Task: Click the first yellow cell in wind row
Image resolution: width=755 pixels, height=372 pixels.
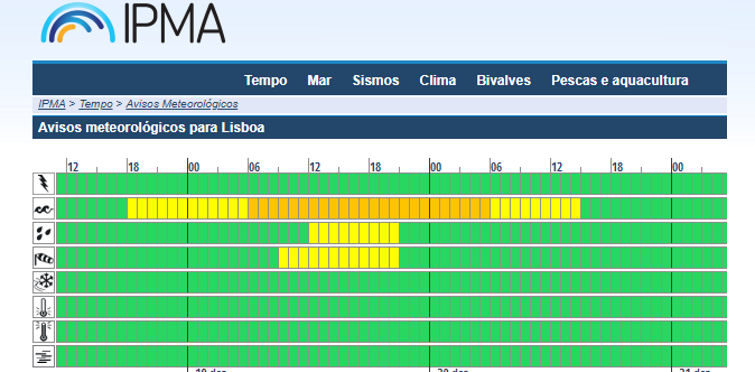Action: point(283,258)
